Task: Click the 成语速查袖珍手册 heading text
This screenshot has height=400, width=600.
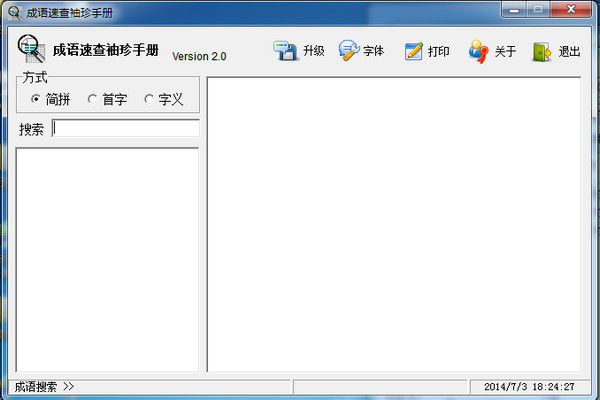Action: 106,50
